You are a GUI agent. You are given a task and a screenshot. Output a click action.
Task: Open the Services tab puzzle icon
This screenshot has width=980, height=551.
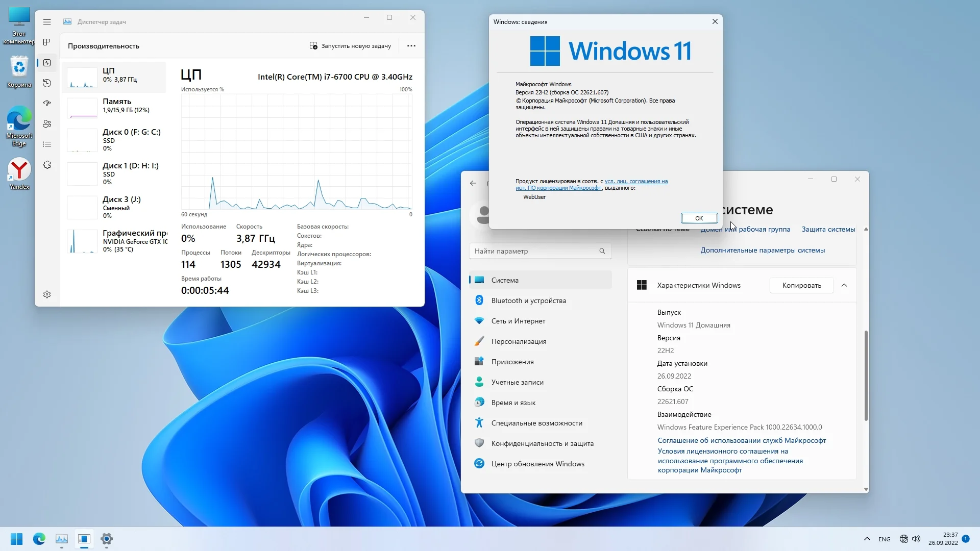pos(47,165)
